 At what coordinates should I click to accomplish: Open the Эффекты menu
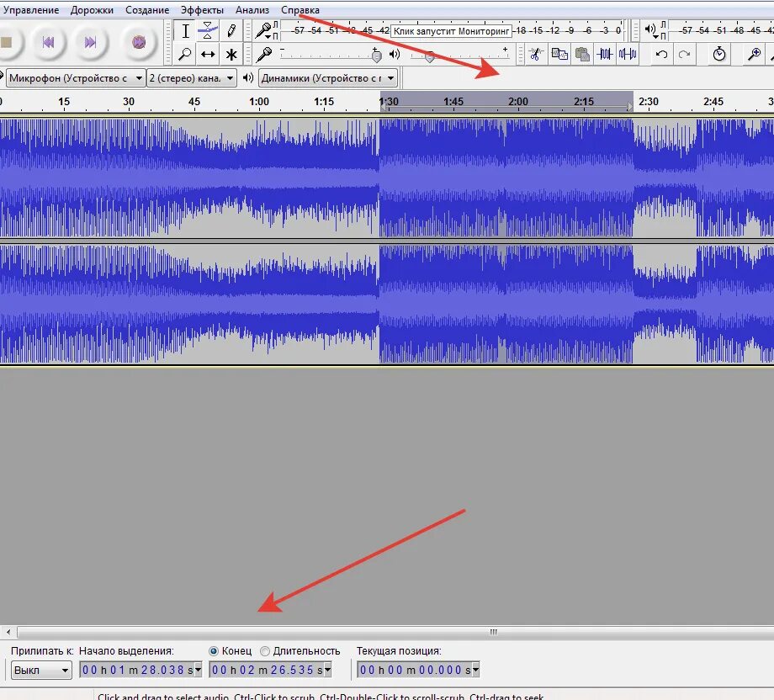(x=202, y=10)
